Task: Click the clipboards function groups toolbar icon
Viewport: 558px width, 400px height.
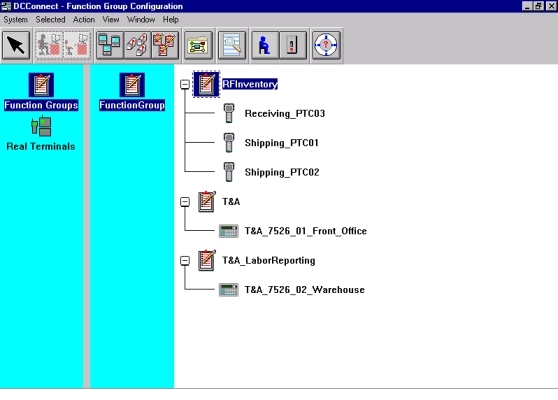Action: [x=165, y=45]
